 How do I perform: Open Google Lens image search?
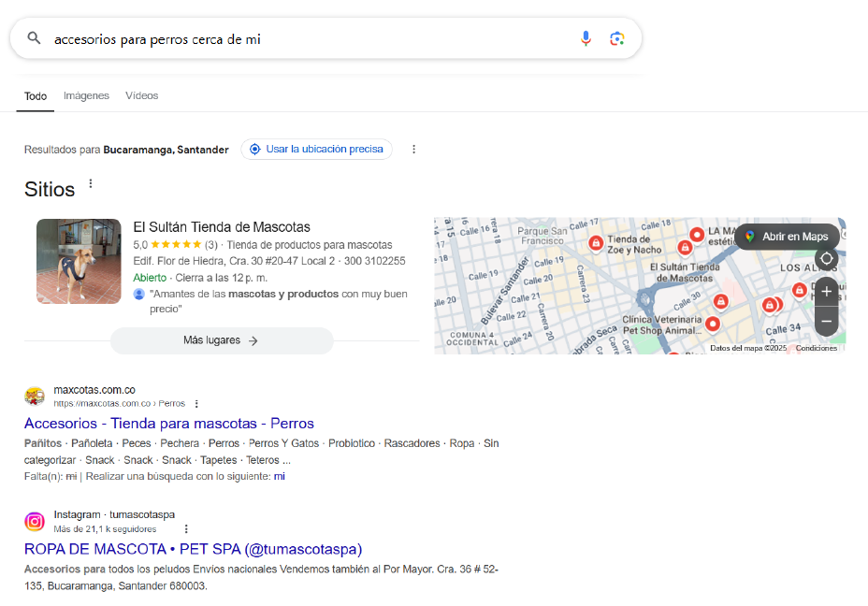tap(617, 38)
